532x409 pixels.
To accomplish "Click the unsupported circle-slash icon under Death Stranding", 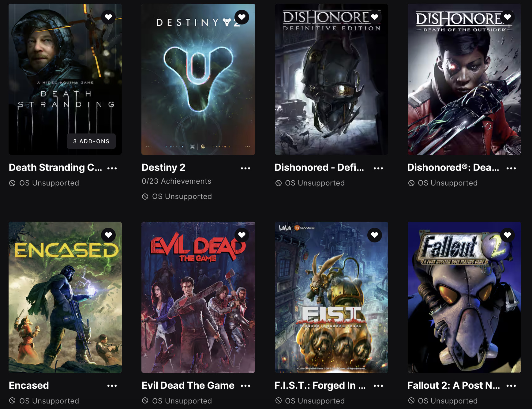I will [12, 183].
